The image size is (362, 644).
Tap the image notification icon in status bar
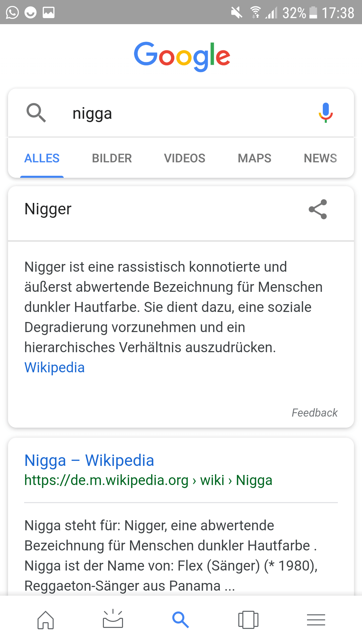(x=49, y=13)
